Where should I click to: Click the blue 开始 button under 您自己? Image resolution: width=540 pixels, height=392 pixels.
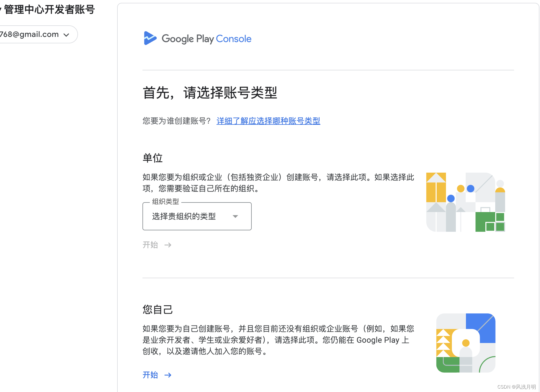click(157, 375)
